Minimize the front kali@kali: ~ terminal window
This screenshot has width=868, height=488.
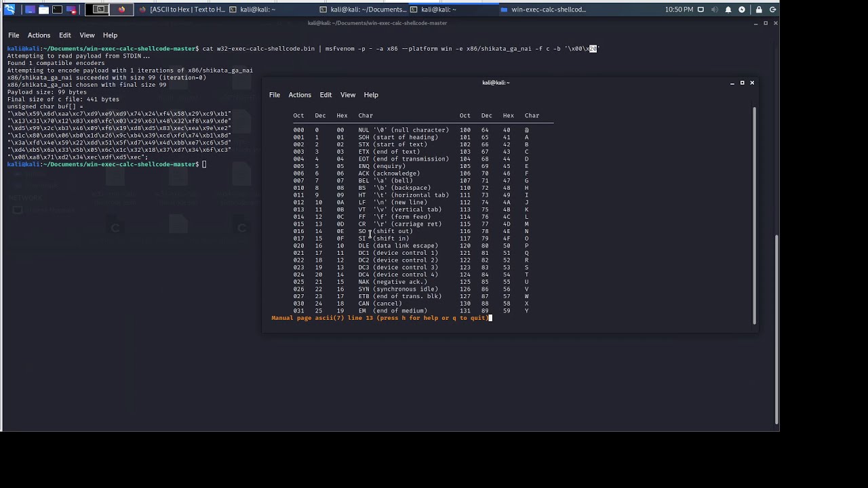pos(732,83)
